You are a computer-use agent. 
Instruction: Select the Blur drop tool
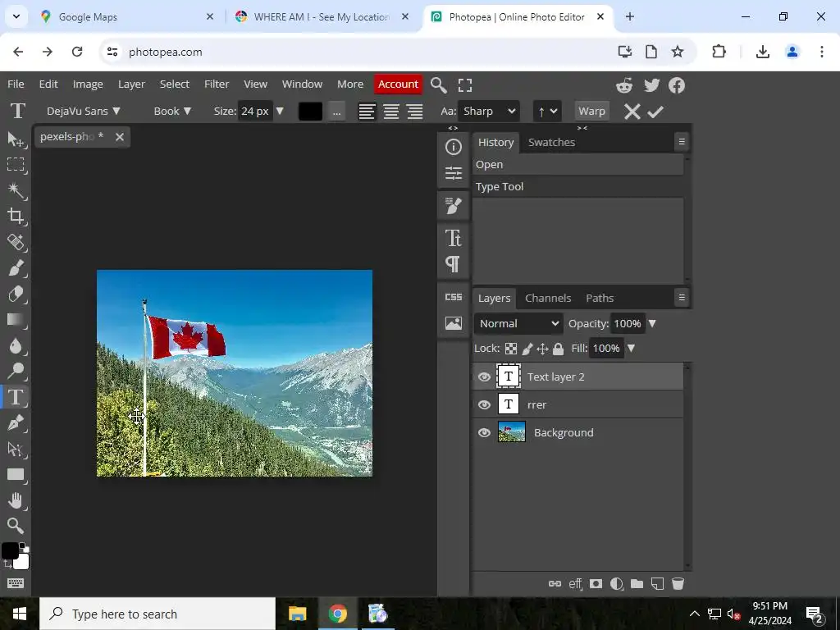[16, 345]
